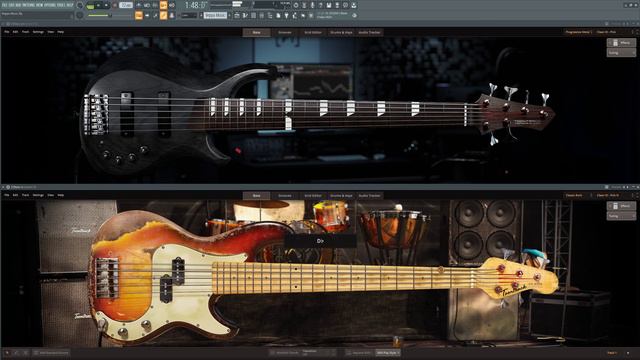Click the view channel rack icon

tap(253, 16)
